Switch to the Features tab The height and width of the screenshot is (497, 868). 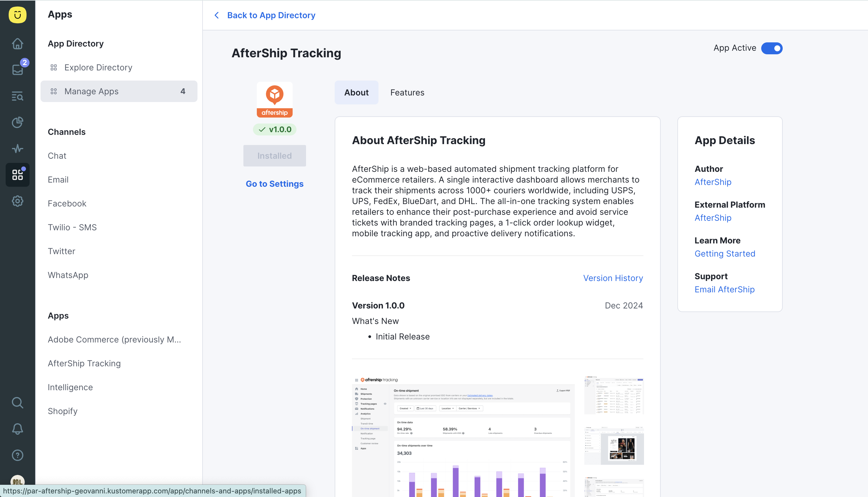pyautogui.click(x=407, y=92)
